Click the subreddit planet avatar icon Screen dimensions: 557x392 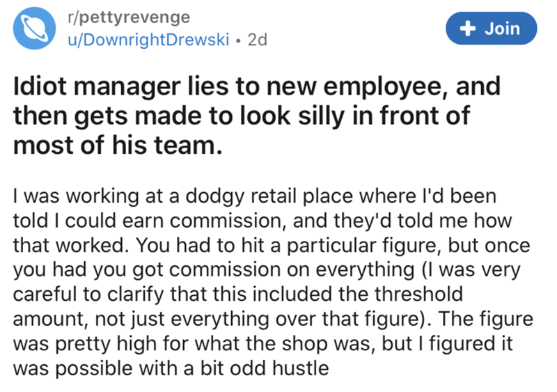(33, 28)
